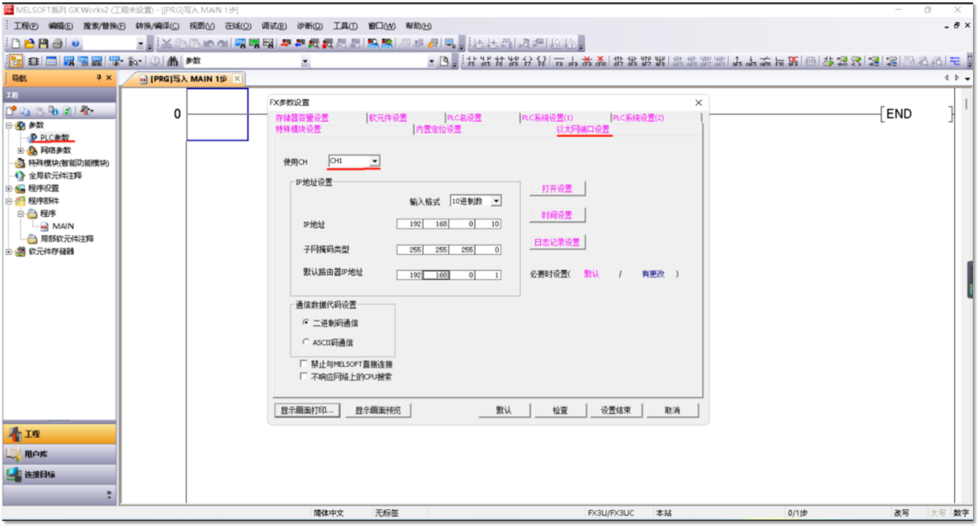980x528 pixels.
Task: Select the ASCII码通信 radio button
Action: pos(306,342)
